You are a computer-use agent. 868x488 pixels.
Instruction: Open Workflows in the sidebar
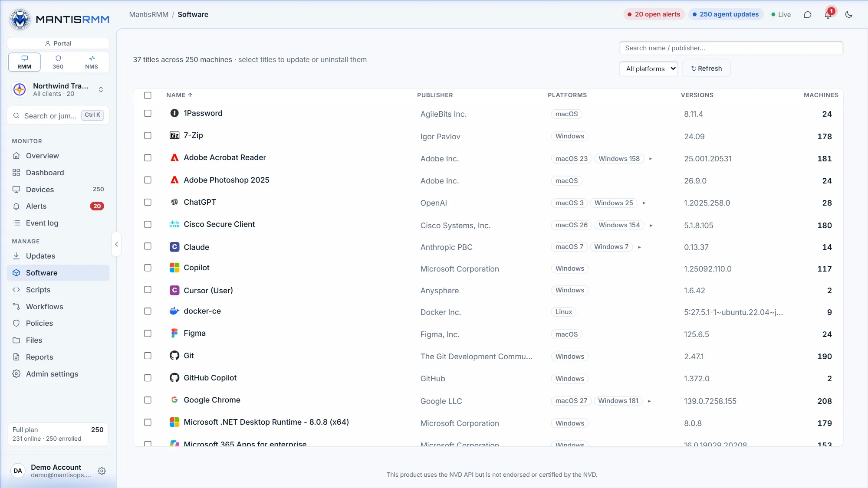58,307
